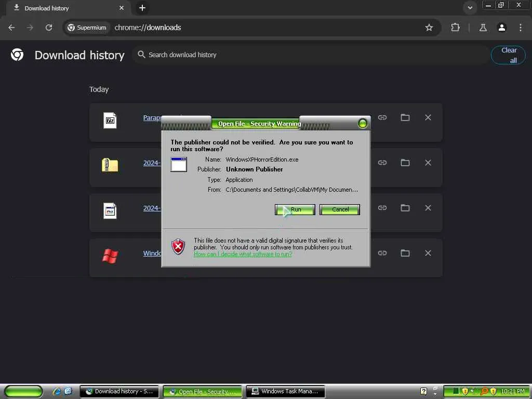This screenshot has width=532, height=399.
Task: Reload the downloads page
Action: (49, 28)
